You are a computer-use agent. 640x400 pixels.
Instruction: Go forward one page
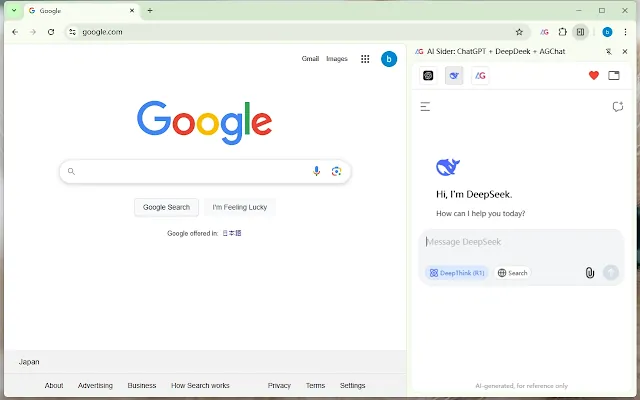[33, 32]
